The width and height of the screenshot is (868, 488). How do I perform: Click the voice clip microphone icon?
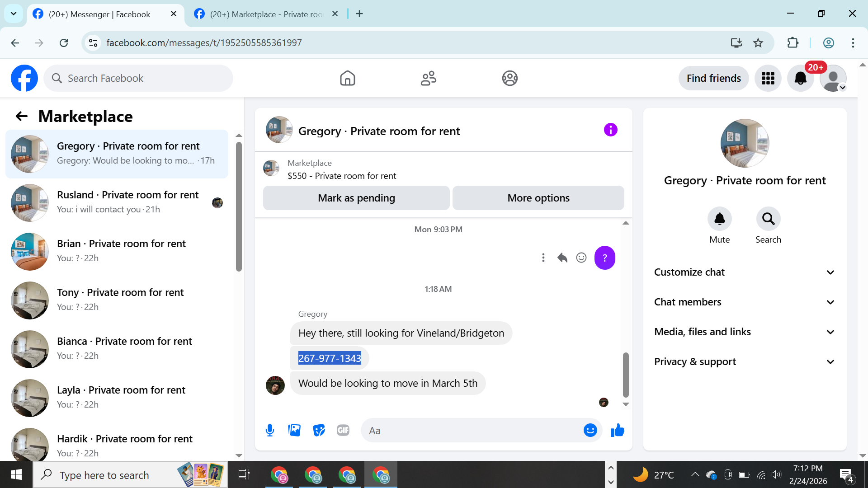pyautogui.click(x=270, y=430)
